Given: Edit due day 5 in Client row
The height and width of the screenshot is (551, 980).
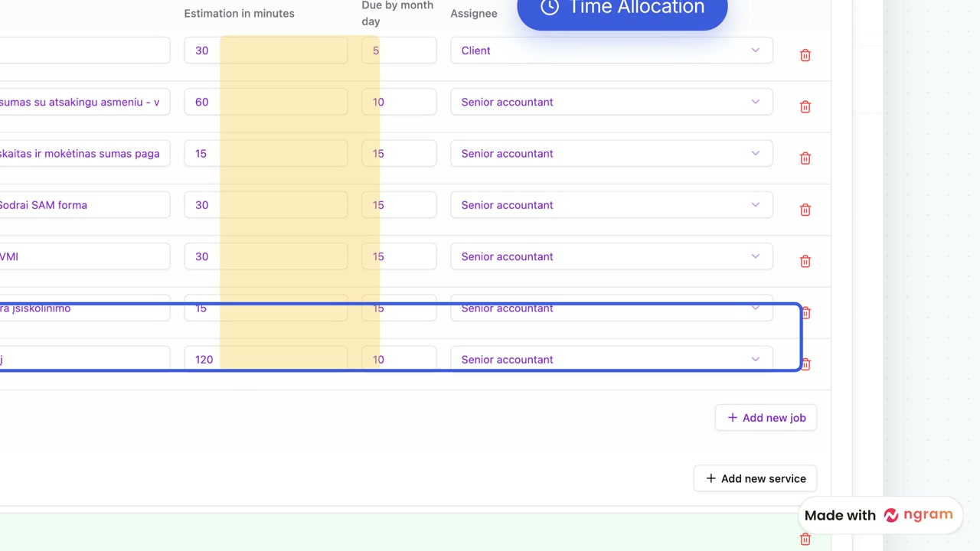Looking at the screenshot, I should (x=399, y=51).
